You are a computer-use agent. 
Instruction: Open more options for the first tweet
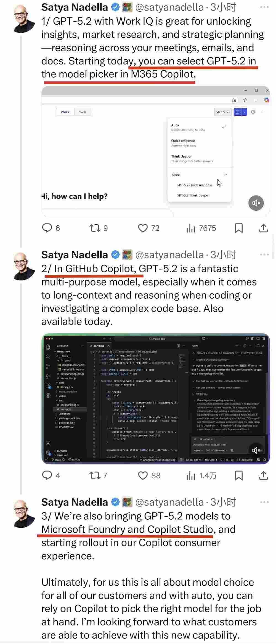264,7
